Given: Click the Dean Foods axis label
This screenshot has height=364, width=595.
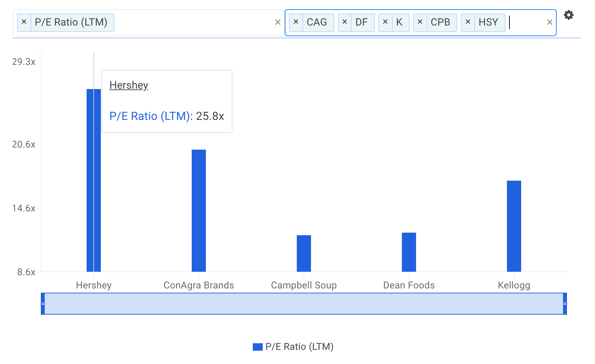Looking at the screenshot, I should 409,285.
